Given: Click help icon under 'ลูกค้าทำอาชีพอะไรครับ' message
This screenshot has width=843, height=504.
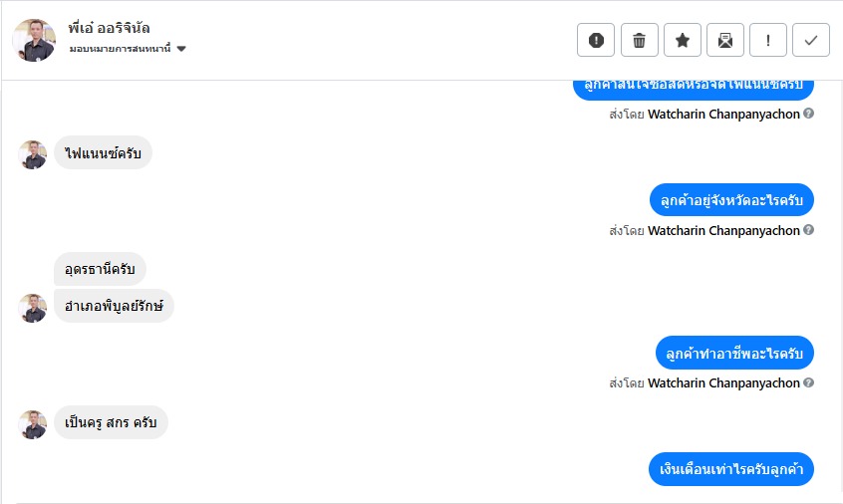Looking at the screenshot, I should pyautogui.click(x=809, y=382).
